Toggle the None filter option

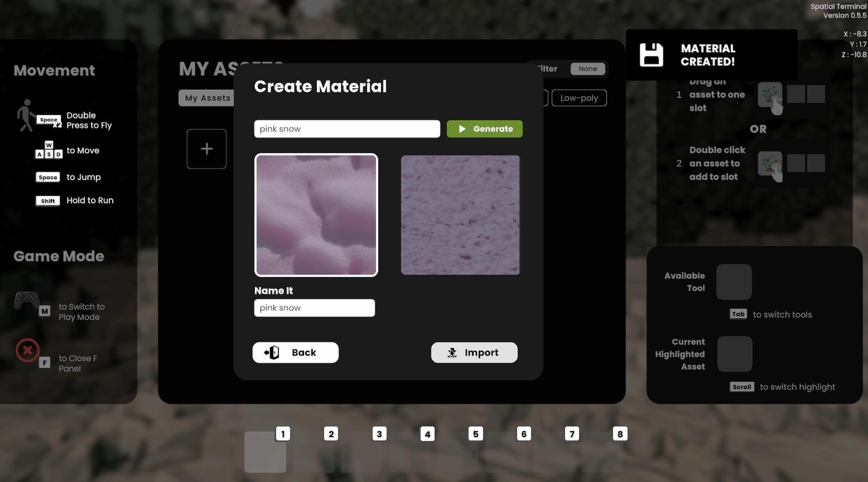coord(588,69)
